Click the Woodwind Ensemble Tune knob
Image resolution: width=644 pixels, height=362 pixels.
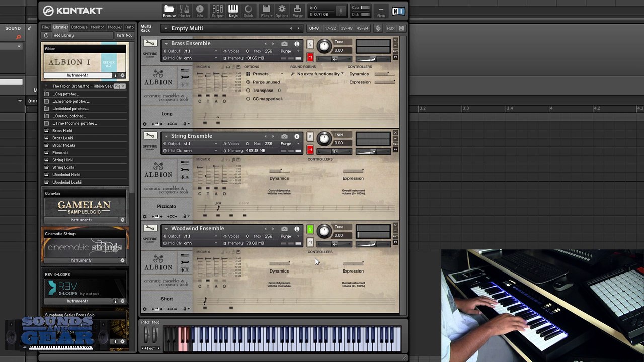point(325,231)
